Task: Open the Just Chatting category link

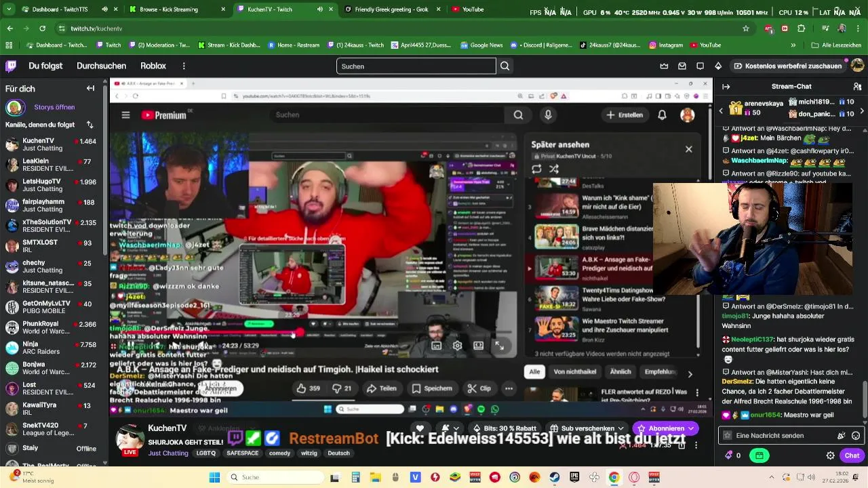Action: tap(168, 453)
